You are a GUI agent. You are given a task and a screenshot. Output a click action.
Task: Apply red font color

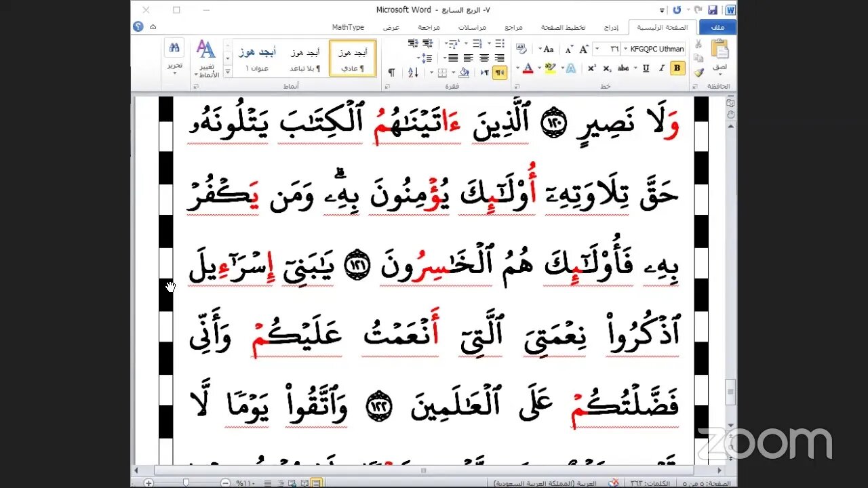528,68
